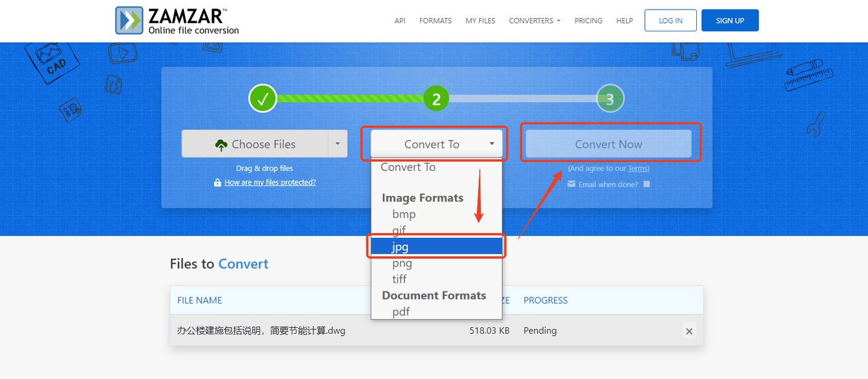This screenshot has width=868, height=379.
Task: Click the PROGRESS column header
Action: click(546, 300)
